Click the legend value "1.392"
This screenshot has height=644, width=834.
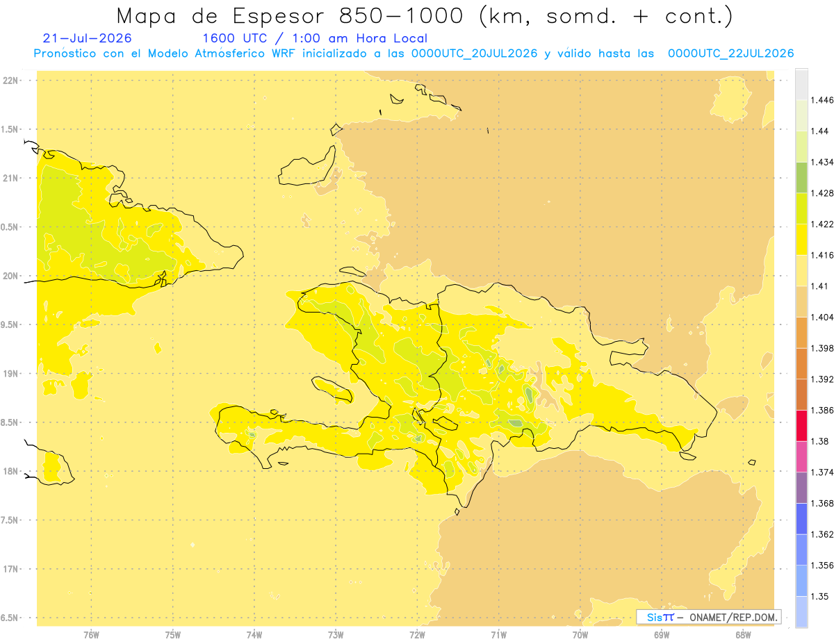822,379
